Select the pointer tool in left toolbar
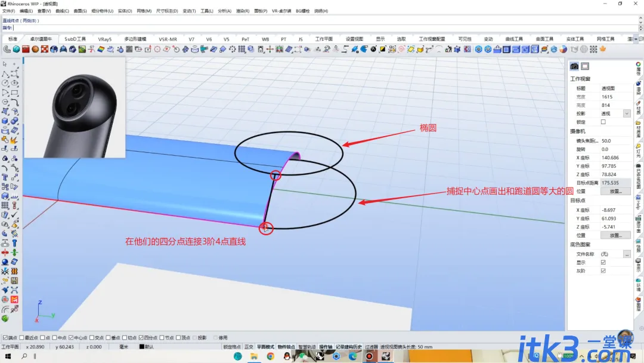Viewport: 644px width, 363px height. click(x=5, y=64)
